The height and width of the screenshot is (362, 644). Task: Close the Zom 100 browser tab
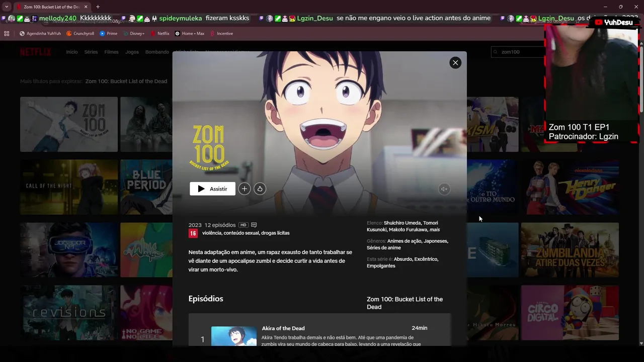86,7
